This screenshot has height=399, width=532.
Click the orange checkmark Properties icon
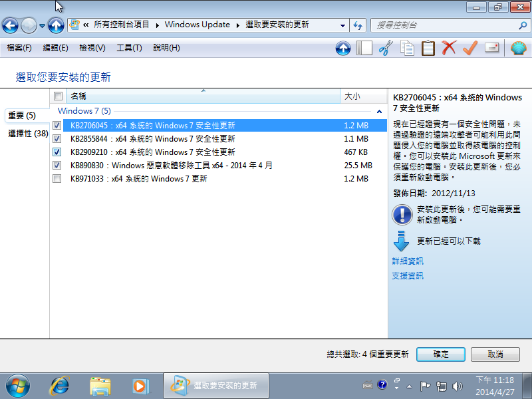pos(470,48)
